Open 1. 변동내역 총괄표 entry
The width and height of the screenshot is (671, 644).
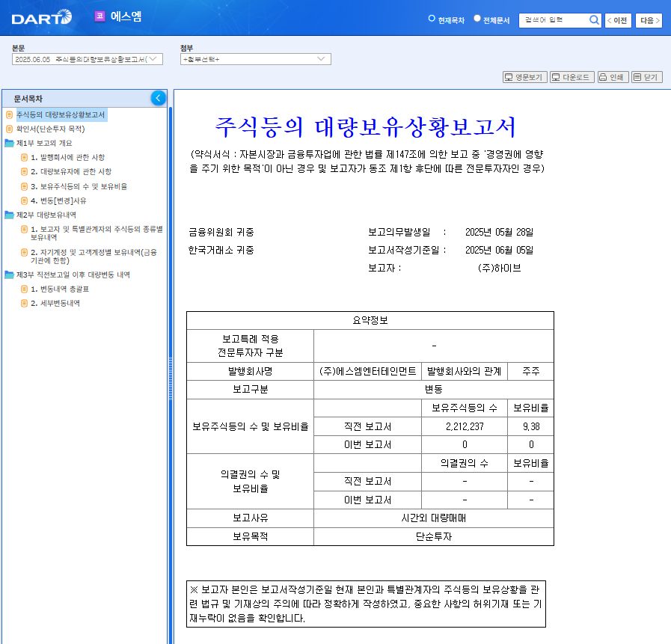(60, 289)
